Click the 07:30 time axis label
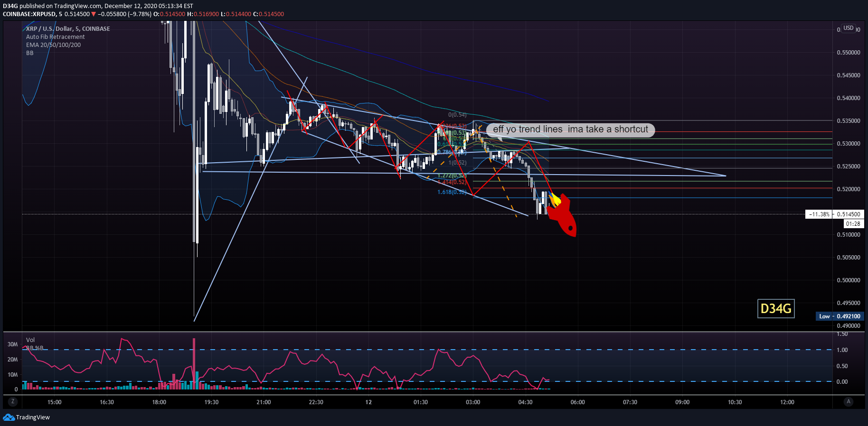This screenshot has width=868, height=426. (630, 402)
